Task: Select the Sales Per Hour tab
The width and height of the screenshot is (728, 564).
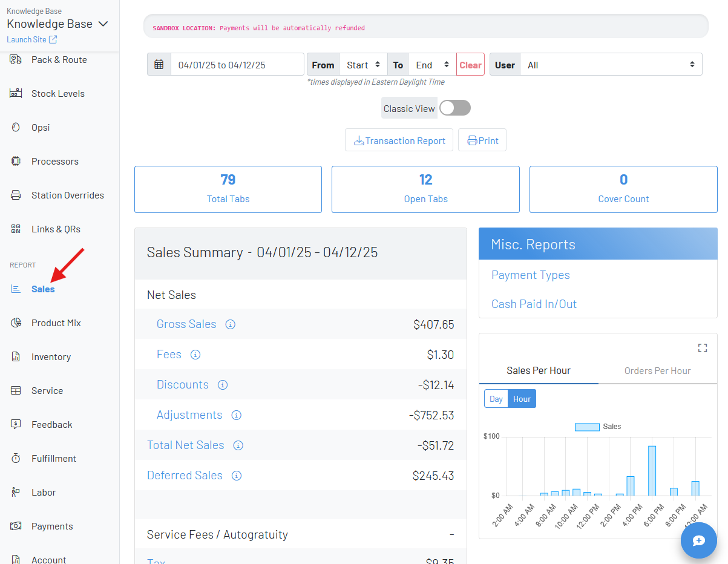Action: 538,370
